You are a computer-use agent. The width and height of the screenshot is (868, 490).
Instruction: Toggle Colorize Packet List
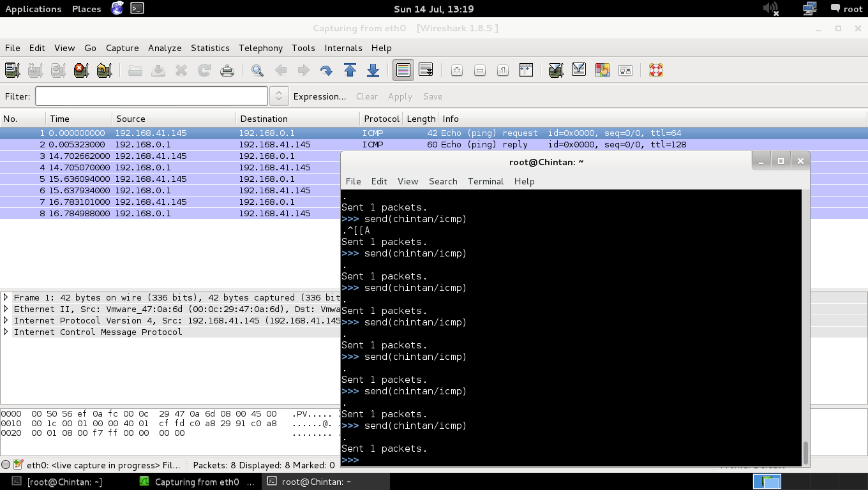(403, 70)
